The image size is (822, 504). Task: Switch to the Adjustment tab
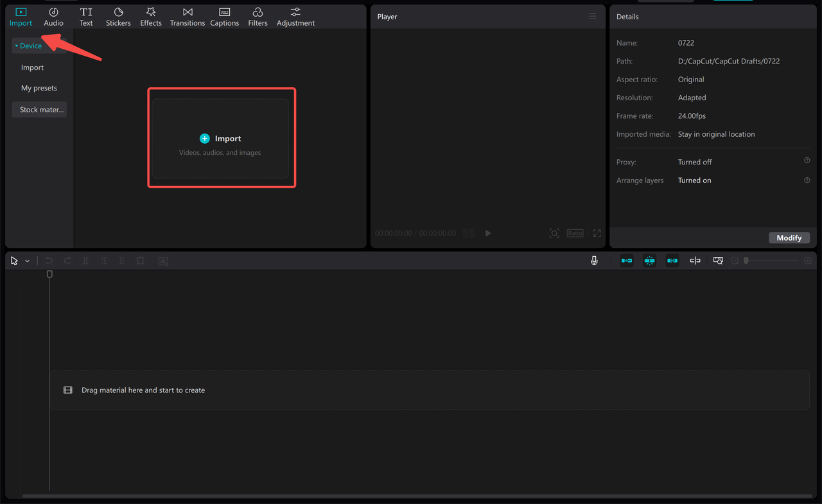click(295, 16)
